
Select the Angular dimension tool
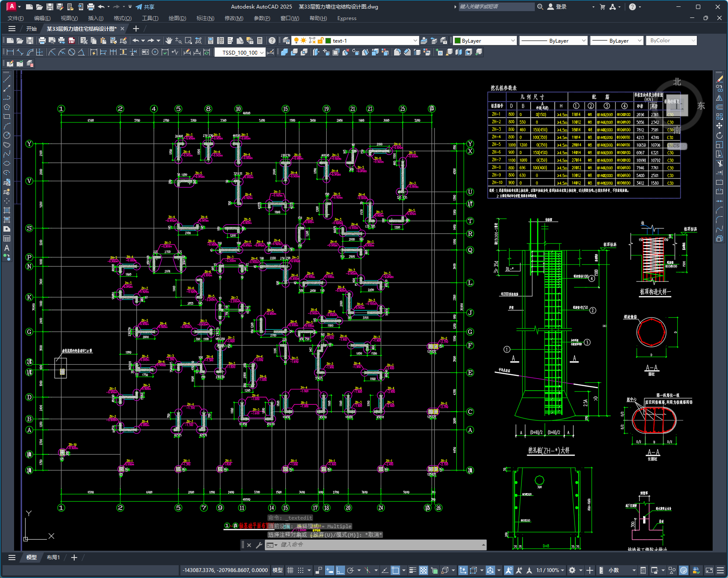(81, 52)
